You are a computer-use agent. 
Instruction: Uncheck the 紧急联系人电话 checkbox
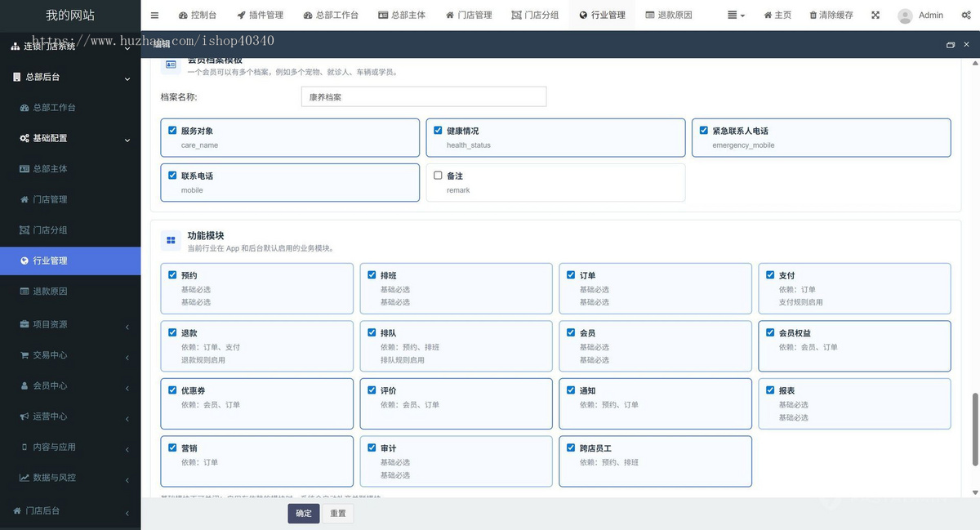703,131
